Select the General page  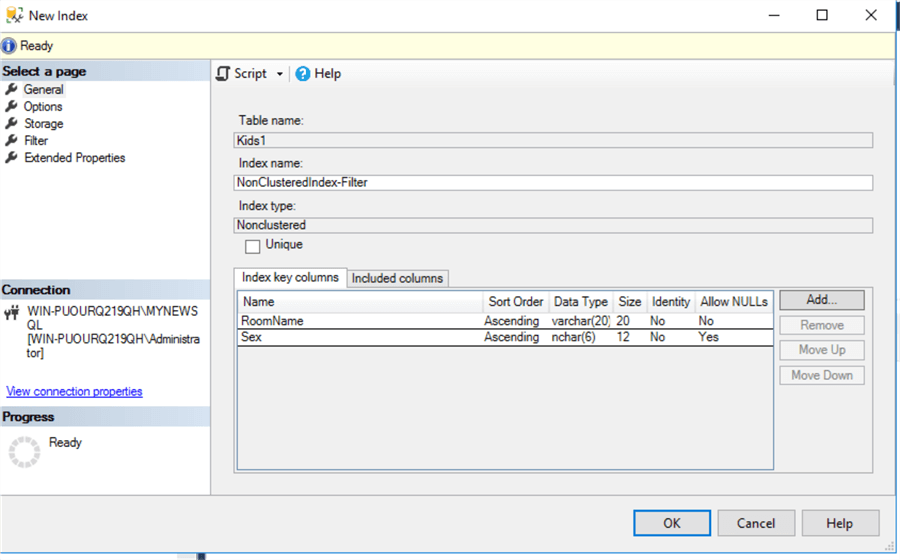pos(43,90)
